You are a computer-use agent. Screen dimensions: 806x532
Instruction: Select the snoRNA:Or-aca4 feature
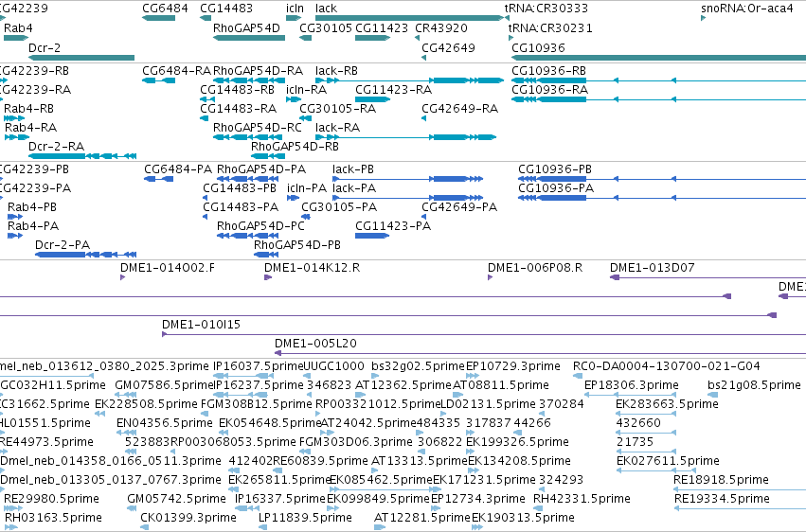703,18
